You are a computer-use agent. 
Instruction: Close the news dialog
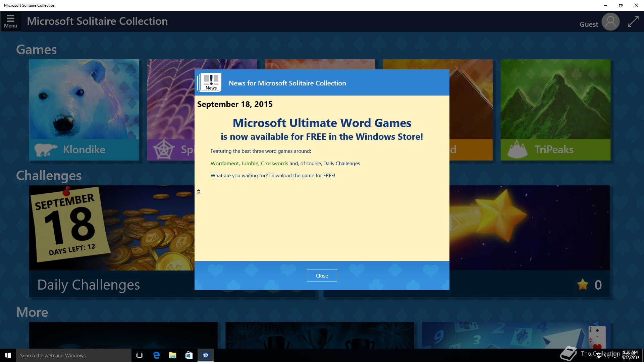coord(322,276)
